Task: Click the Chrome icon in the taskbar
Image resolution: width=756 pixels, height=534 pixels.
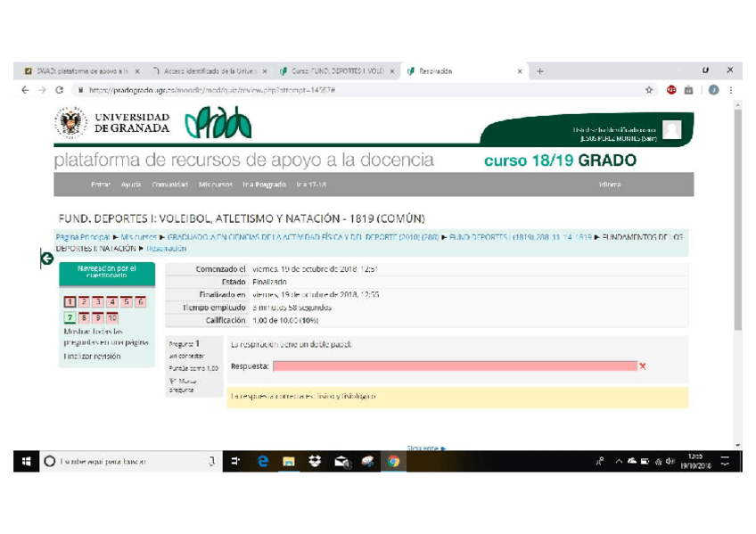Action: pos(394,462)
